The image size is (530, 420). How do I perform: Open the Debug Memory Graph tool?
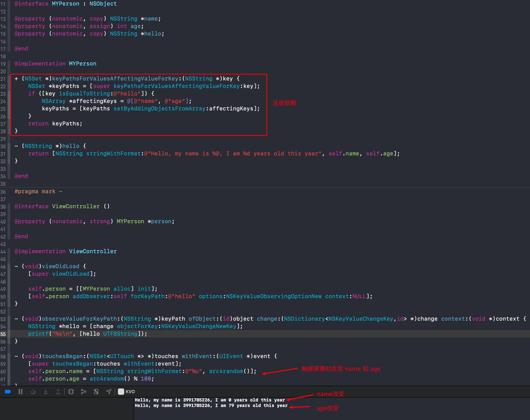pos(84,391)
